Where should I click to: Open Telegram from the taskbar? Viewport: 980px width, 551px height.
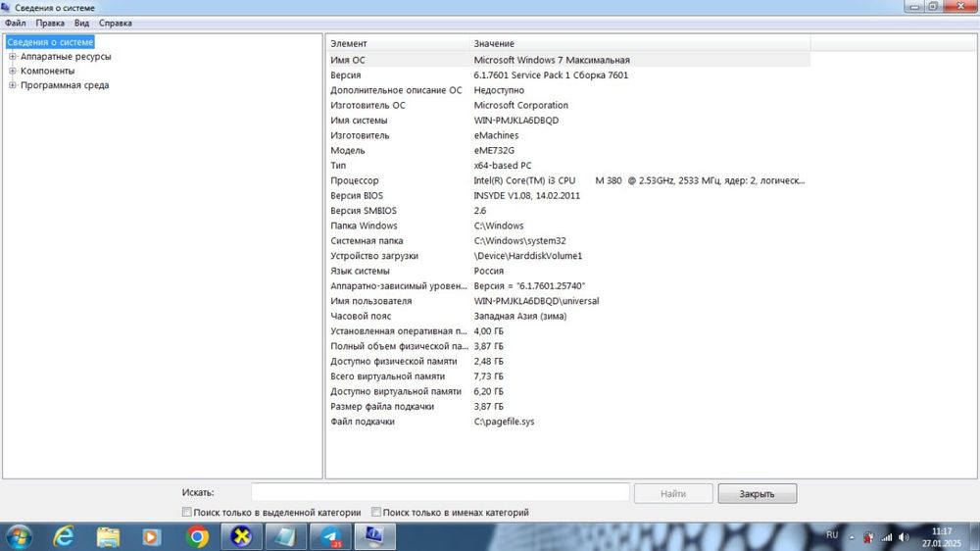click(329, 536)
